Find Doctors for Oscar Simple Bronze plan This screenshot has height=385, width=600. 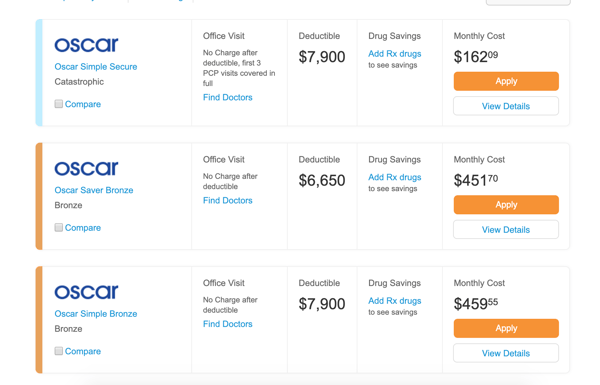click(228, 324)
